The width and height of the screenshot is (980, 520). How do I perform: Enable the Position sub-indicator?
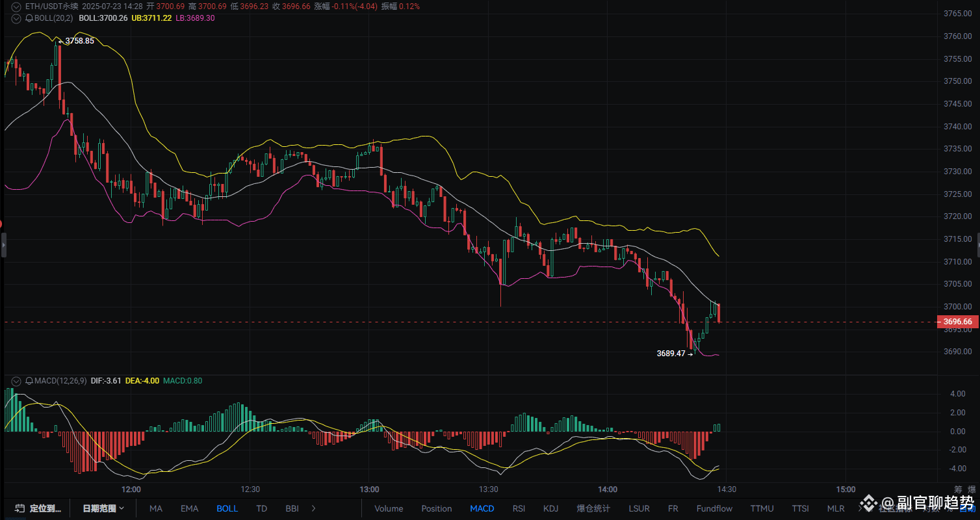point(437,508)
